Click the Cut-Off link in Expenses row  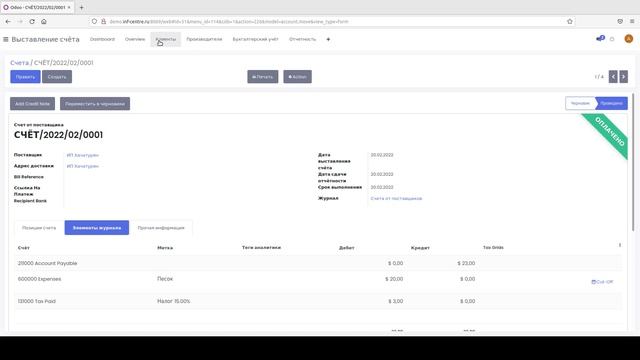click(x=602, y=282)
